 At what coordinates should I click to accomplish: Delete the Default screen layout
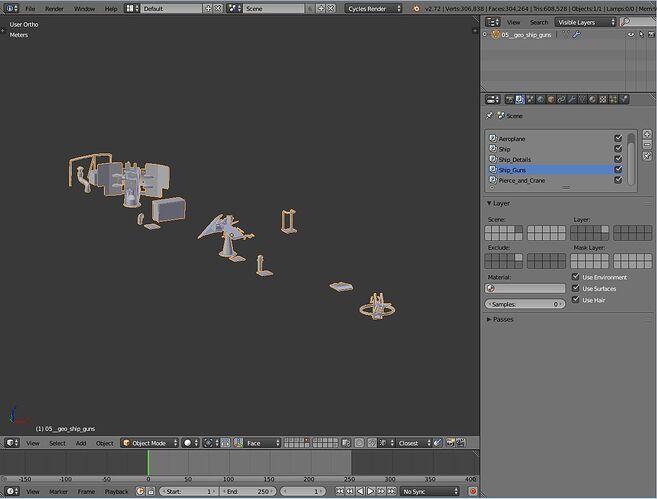[218, 8]
